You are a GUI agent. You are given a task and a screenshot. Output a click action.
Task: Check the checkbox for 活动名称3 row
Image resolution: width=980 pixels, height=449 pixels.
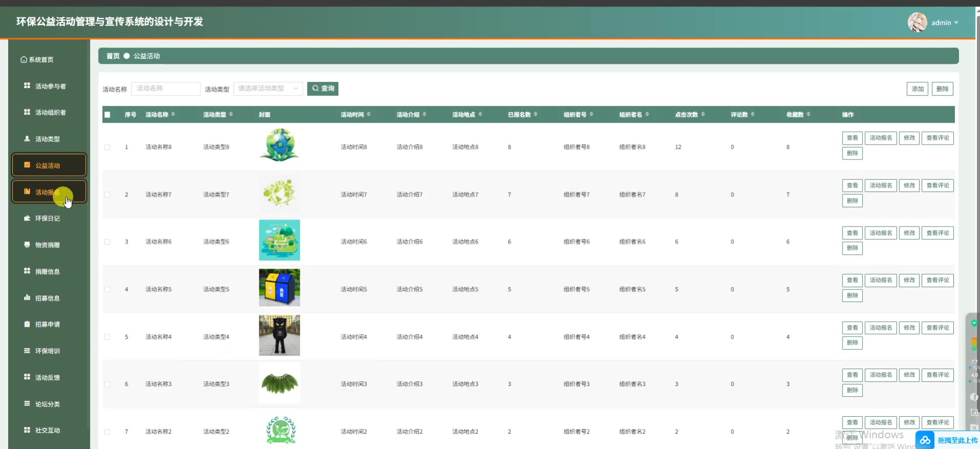[x=108, y=384]
